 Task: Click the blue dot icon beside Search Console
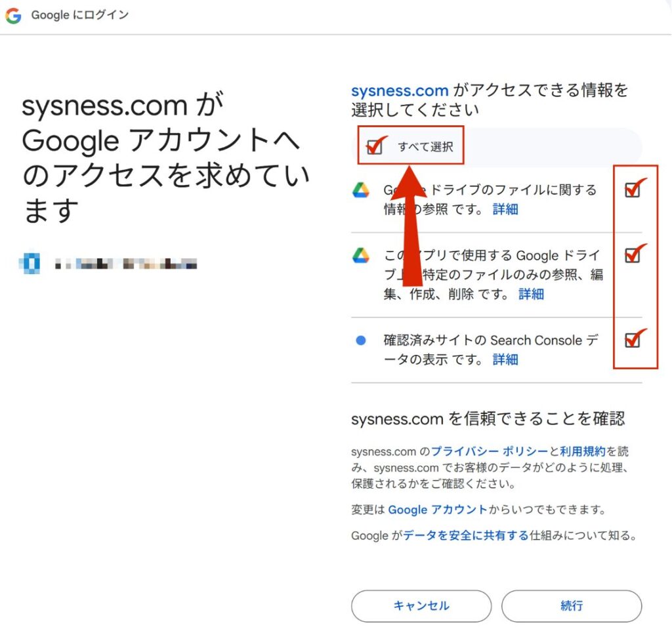pyautogui.click(x=361, y=340)
